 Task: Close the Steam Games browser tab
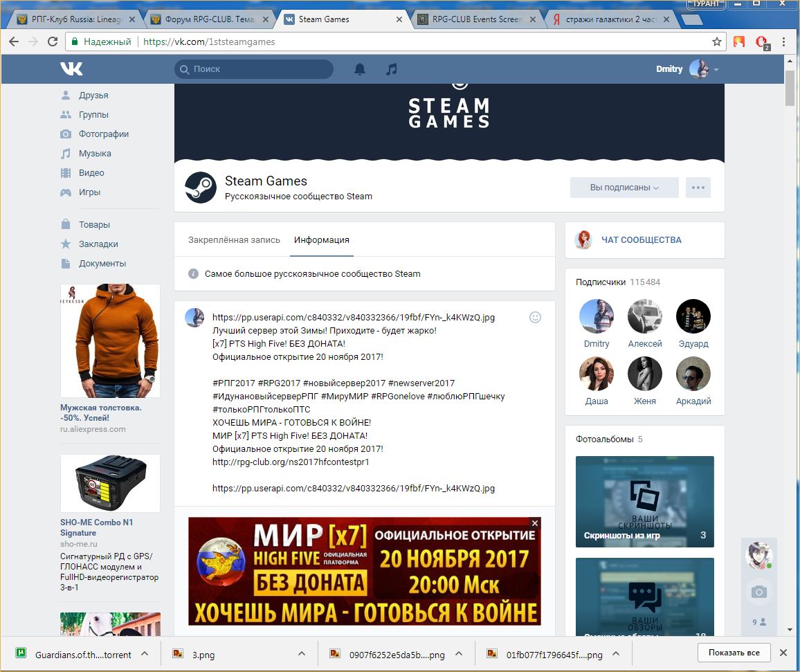pos(399,19)
